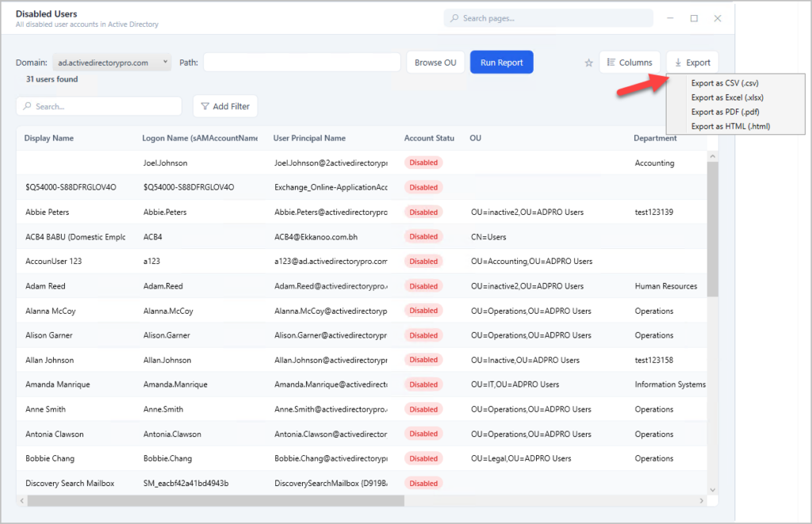Click the CN=Users OU cell
Screen dimensions: 812x524
click(488, 237)
